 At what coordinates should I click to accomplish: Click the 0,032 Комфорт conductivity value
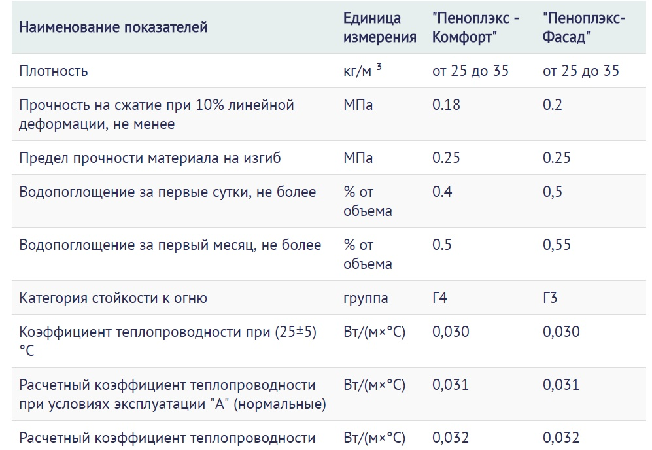451,438
